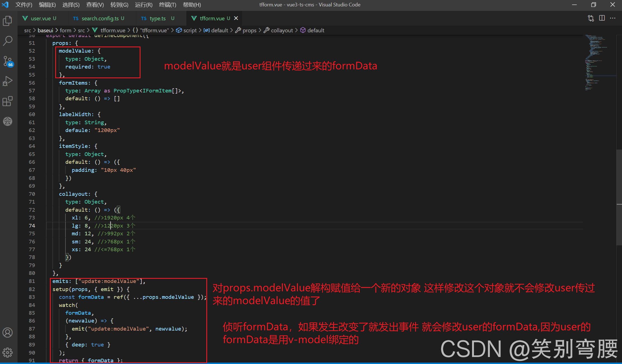Open the Manage gear icon
Screen dimensions: 622x364
(x=8, y=353)
